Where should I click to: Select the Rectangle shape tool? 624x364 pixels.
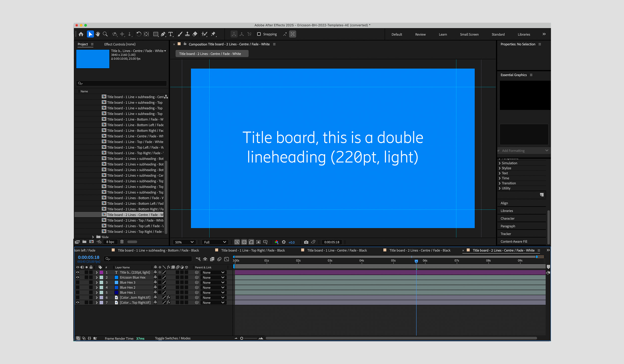(156, 34)
